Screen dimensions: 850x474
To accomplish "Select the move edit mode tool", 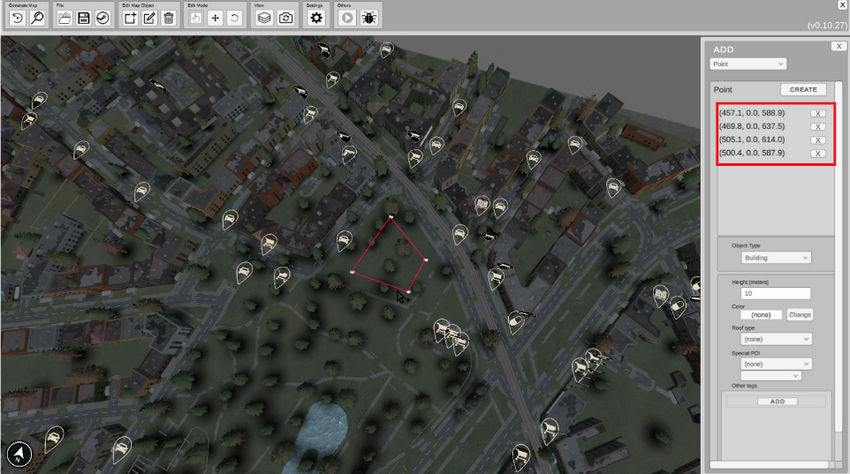I will 215,18.
